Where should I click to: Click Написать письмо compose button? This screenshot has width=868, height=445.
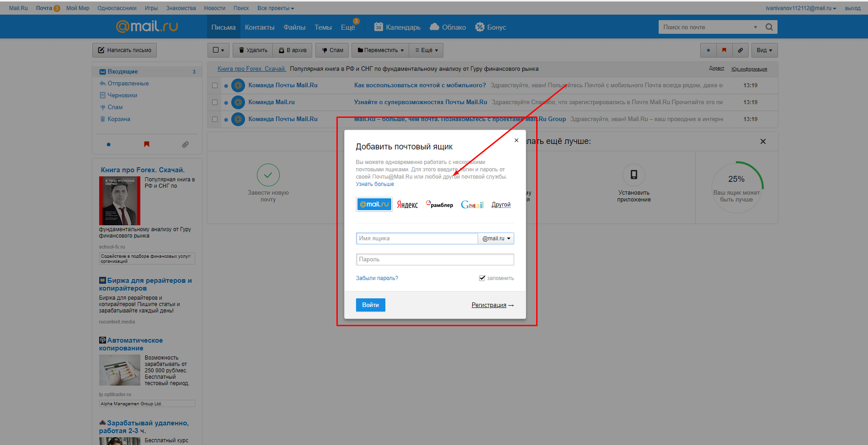click(x=124, y=50)
